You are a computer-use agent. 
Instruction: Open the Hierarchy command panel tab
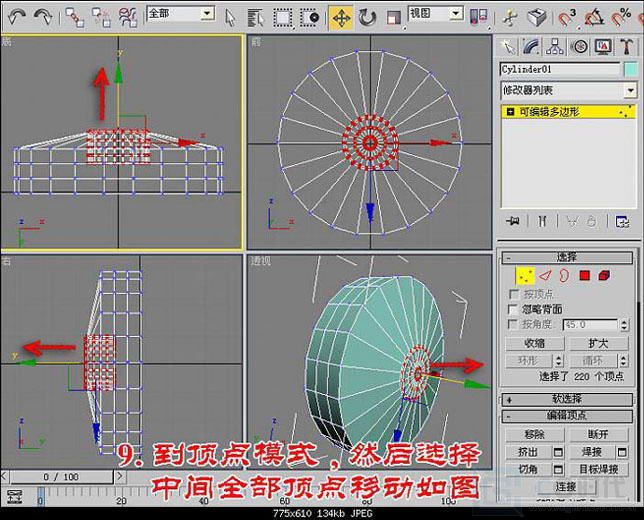point(555,47)
